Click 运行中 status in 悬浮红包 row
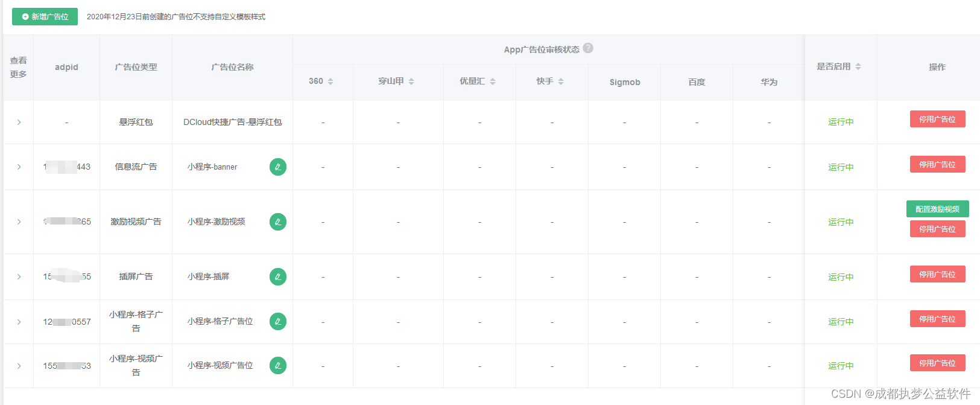This screenshot has width=980, height=405. click(841, 122)
